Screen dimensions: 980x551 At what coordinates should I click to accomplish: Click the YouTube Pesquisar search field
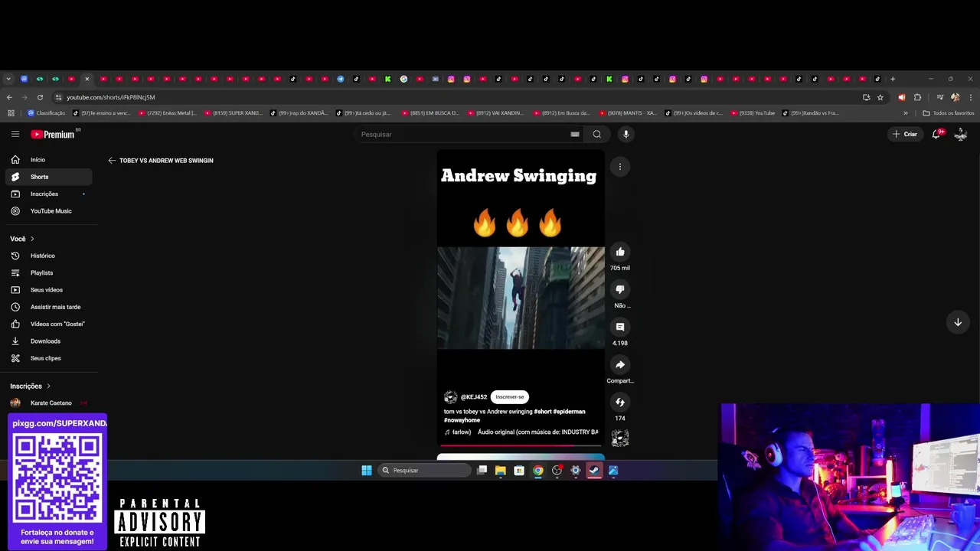[x=463, y=134]
